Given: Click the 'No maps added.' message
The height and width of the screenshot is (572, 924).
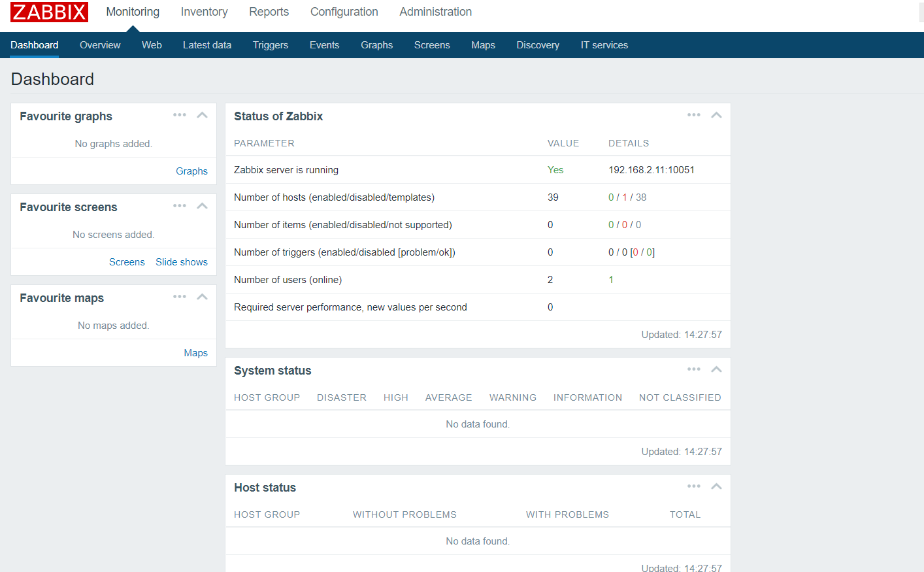Looking at the screenshot, I should pyautogui.click(x=114, y=326).
